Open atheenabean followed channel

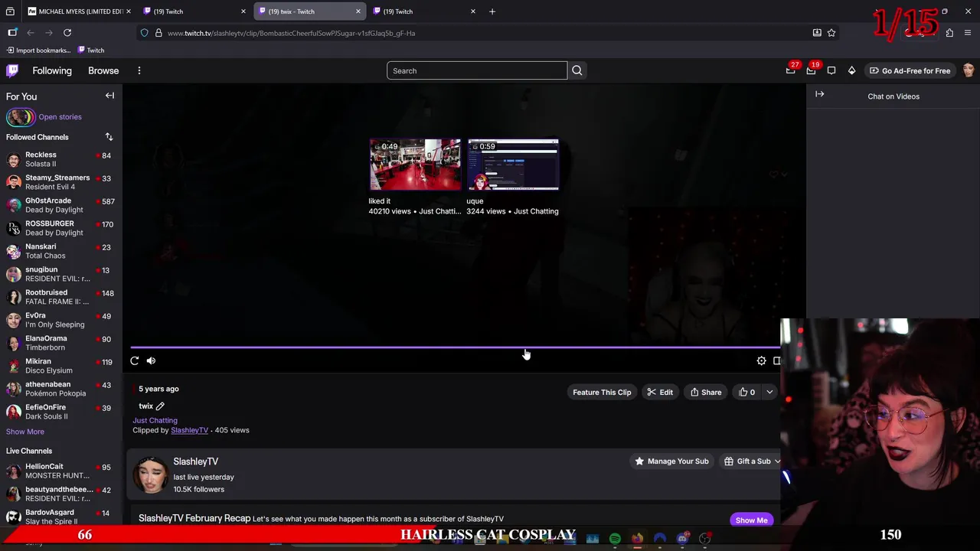61,389
